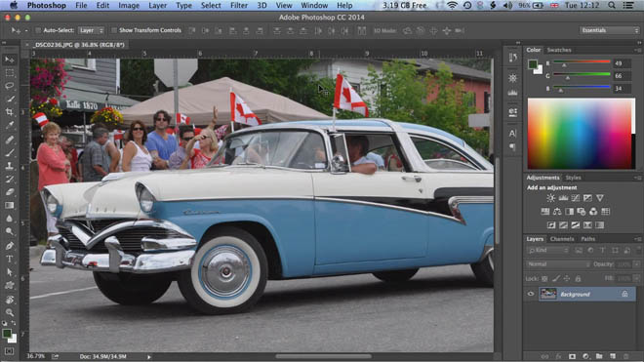Switch to the Styles tab
The height and width of the screenshot is (362, 644).
(573, 178)
